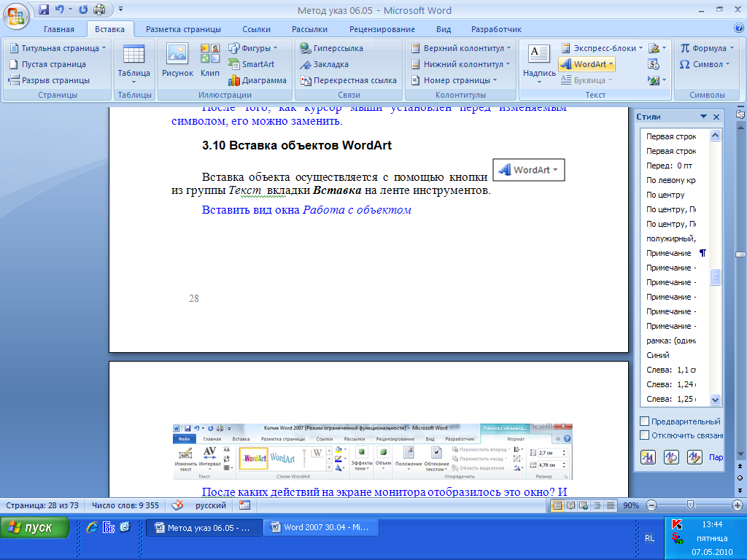Image resolution: width=747 pixels, height=560 pixels.
Task: Open Стили pane options arrow
Action: 703,117
